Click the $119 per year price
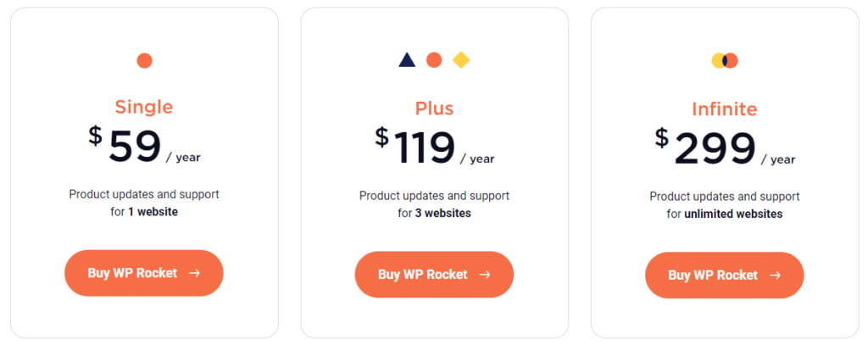This screenshot has width=868, height=345. (x=424, y=147)
